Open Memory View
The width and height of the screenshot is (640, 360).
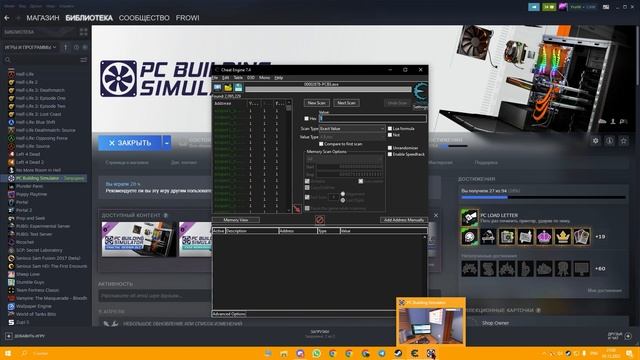point(236,220)
